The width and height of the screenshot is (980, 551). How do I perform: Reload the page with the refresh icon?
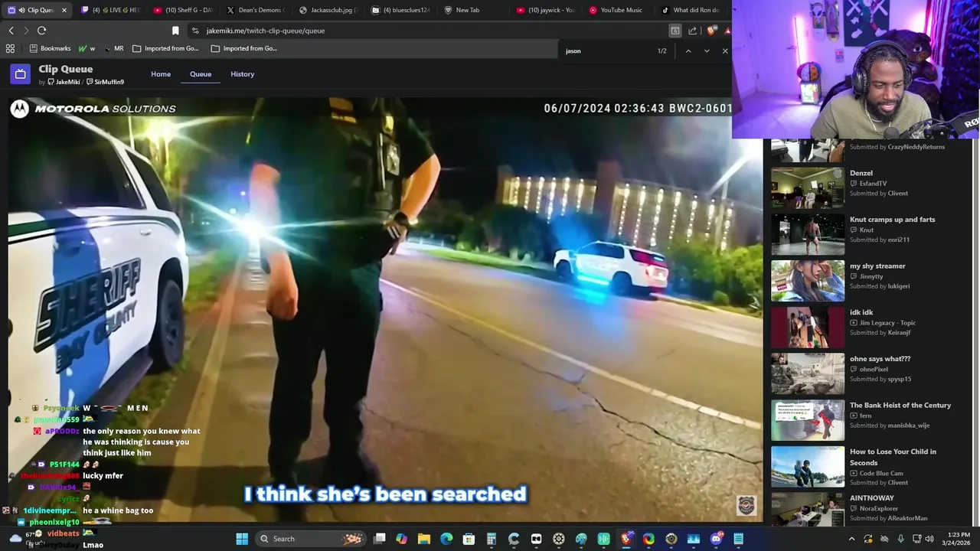point(41,31)
